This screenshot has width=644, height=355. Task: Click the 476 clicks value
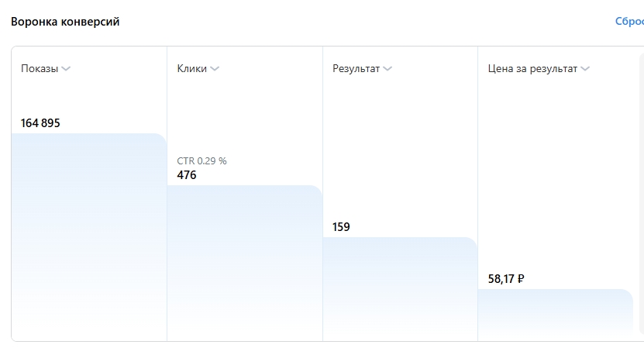(187, 175)
